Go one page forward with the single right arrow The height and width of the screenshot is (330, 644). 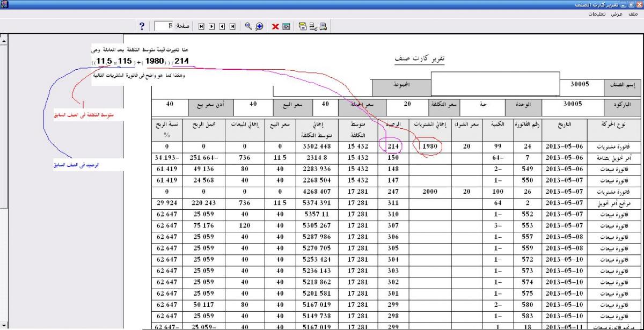coord(212,26)
